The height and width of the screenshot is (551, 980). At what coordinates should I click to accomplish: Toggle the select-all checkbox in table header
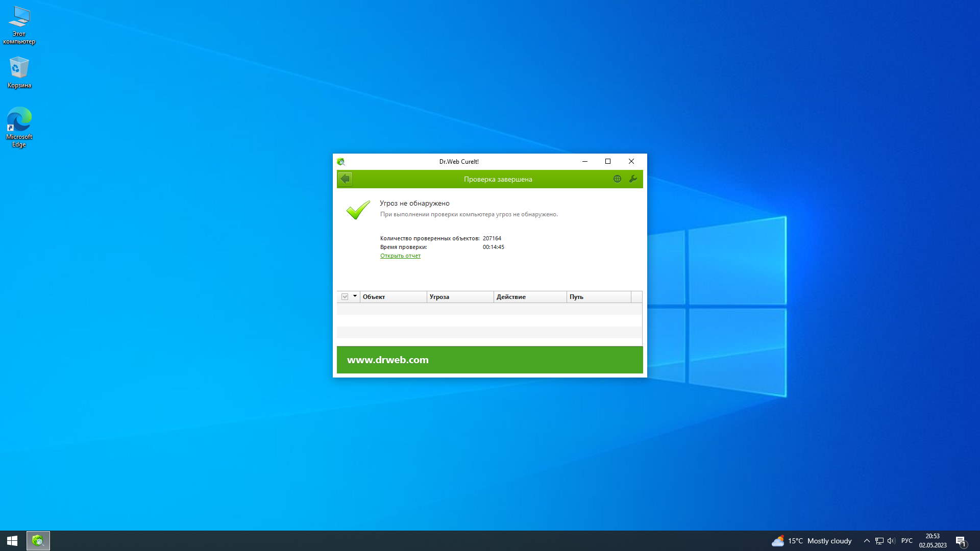tap(345, 297)
